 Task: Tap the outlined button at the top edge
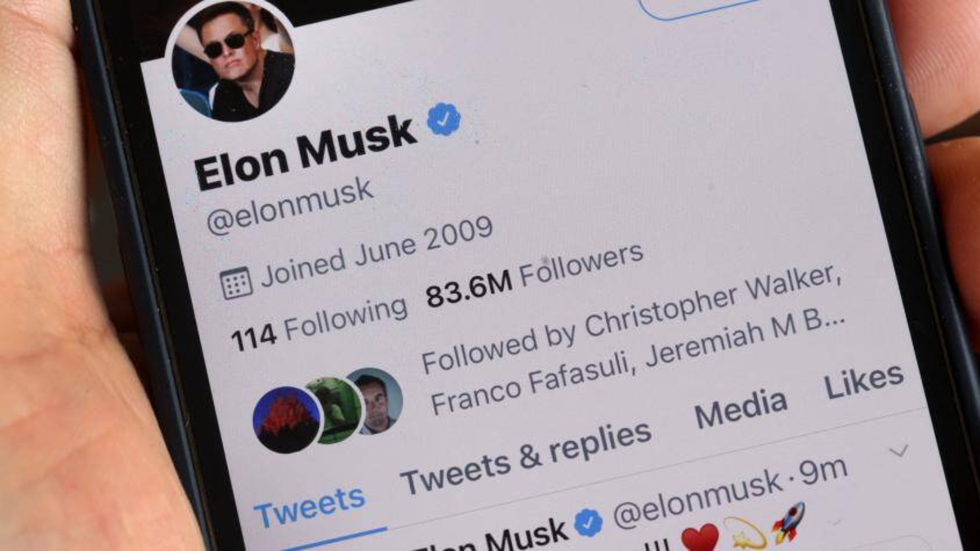pyautogui.click(x=698, y=8)
